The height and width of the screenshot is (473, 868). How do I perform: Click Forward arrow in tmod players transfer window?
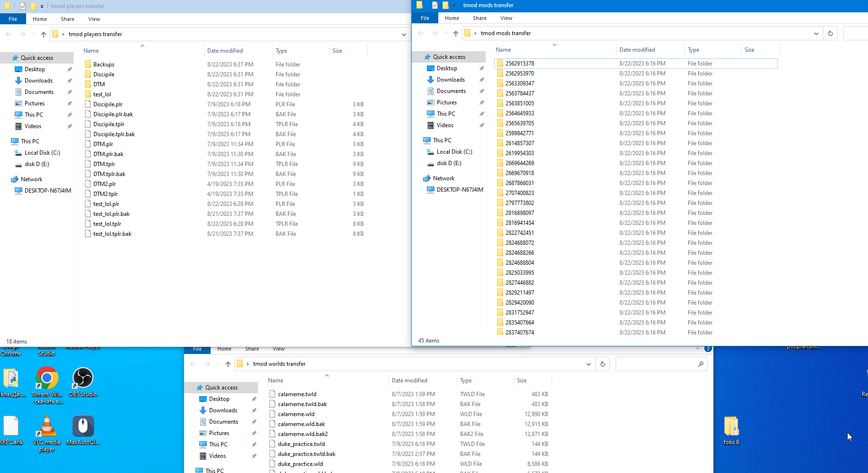[22, 34]
